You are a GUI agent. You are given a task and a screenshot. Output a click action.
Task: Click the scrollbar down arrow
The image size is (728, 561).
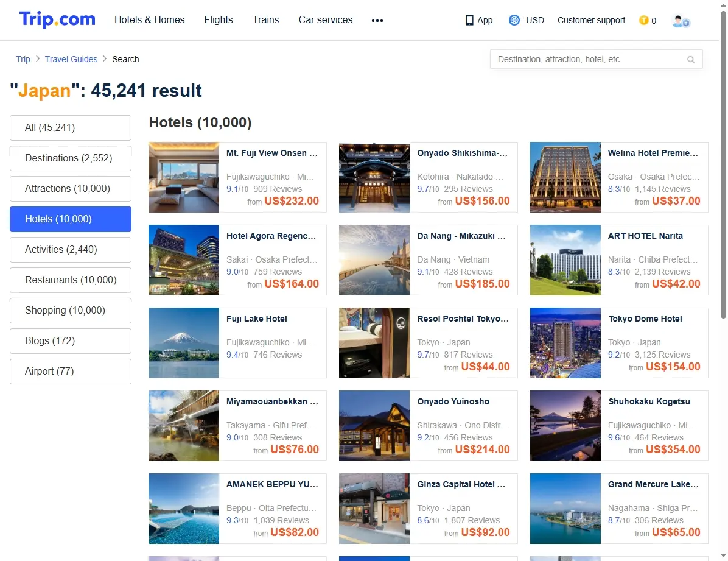click(723, 555)
